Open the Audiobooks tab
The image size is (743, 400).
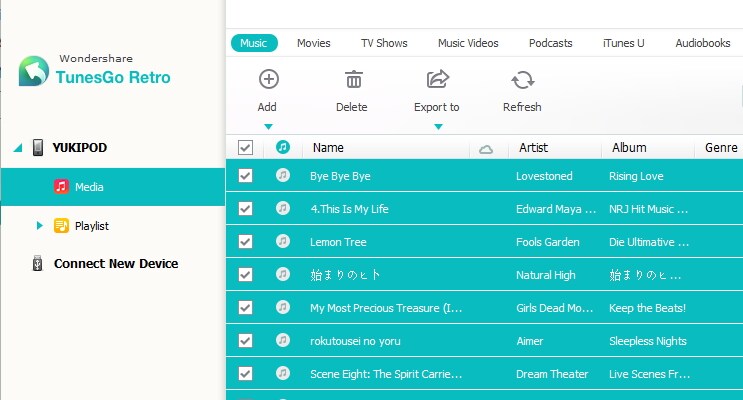(703, 43)
